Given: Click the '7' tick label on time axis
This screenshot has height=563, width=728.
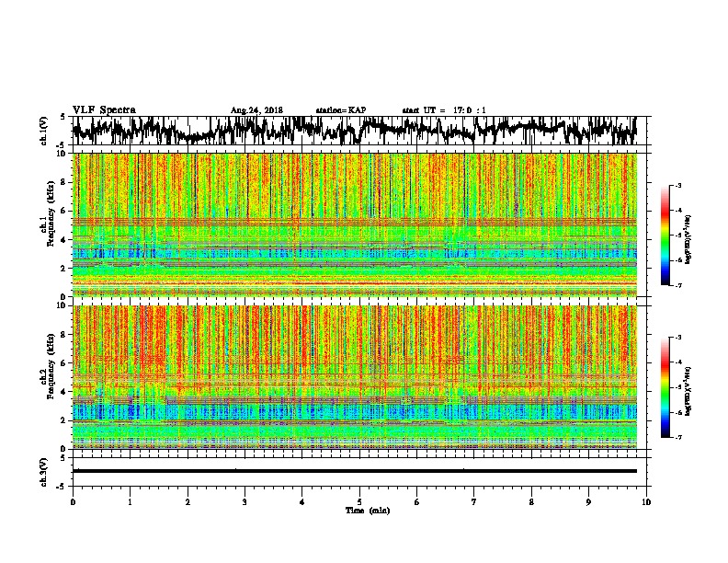Looking at the screenshot, I should (474, 501).
